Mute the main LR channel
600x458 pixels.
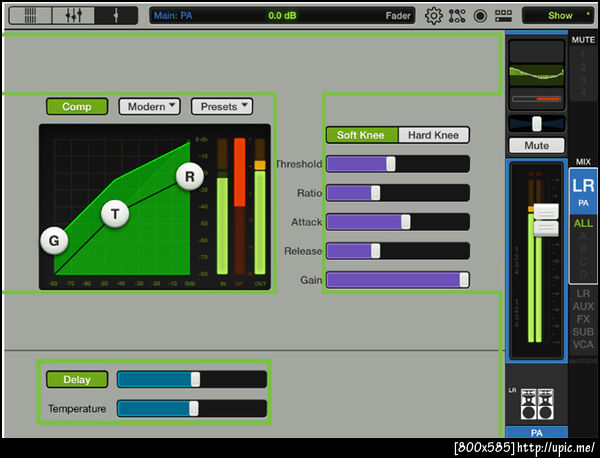click(x=536, y=145)
